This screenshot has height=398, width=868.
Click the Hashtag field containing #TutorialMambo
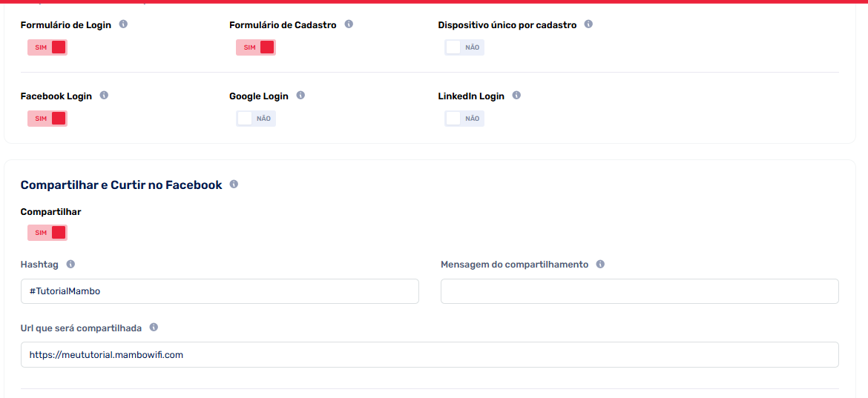[x=220, y=291]
